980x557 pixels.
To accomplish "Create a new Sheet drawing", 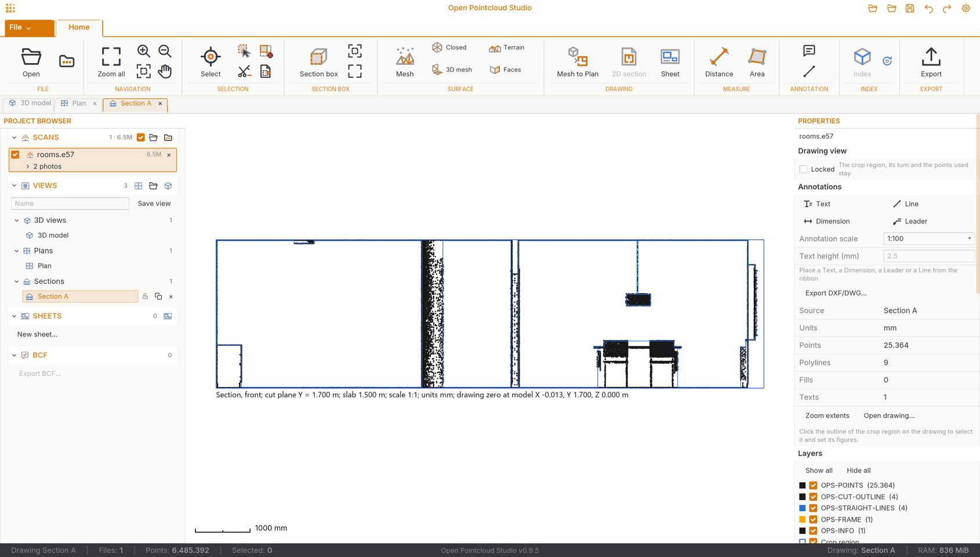I will [670, 62].
